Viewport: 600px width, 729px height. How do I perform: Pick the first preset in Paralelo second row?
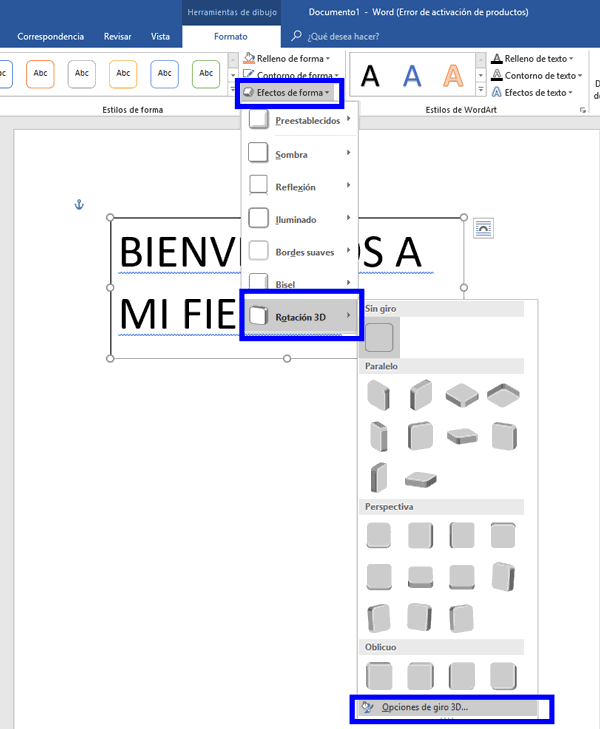tap(379, 436)
